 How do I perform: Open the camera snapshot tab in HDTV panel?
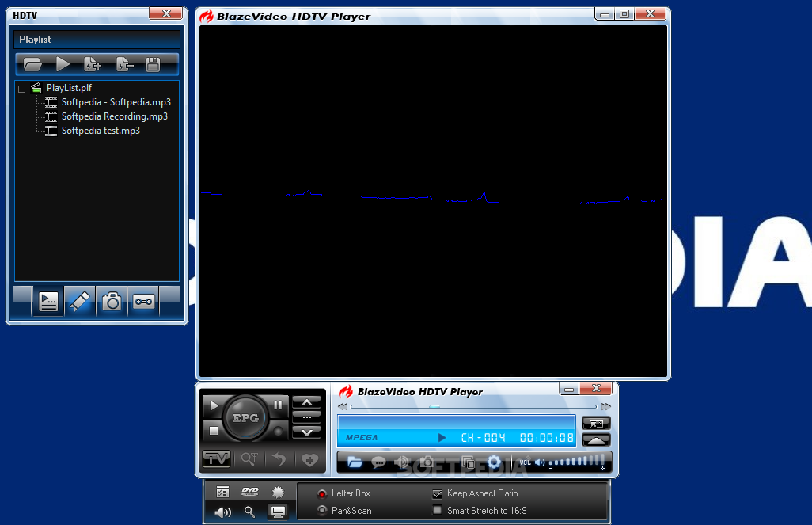tap(112, 301)
